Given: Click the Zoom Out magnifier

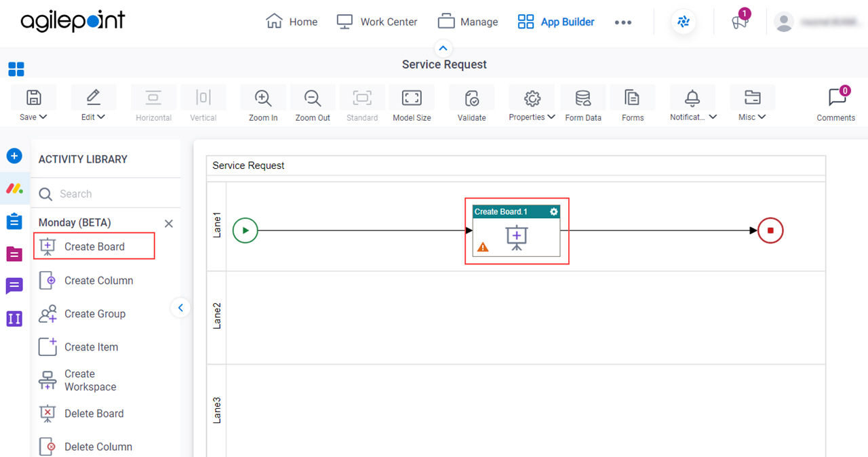Looking at the screenshot, I should coord(313,98).
